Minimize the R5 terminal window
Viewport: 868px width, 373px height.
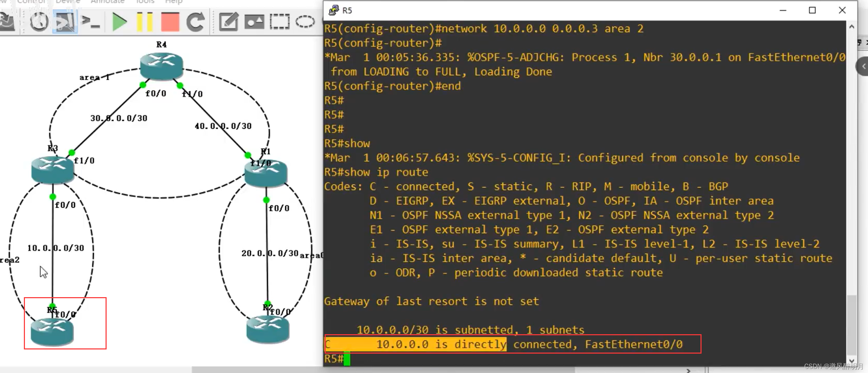783,10
